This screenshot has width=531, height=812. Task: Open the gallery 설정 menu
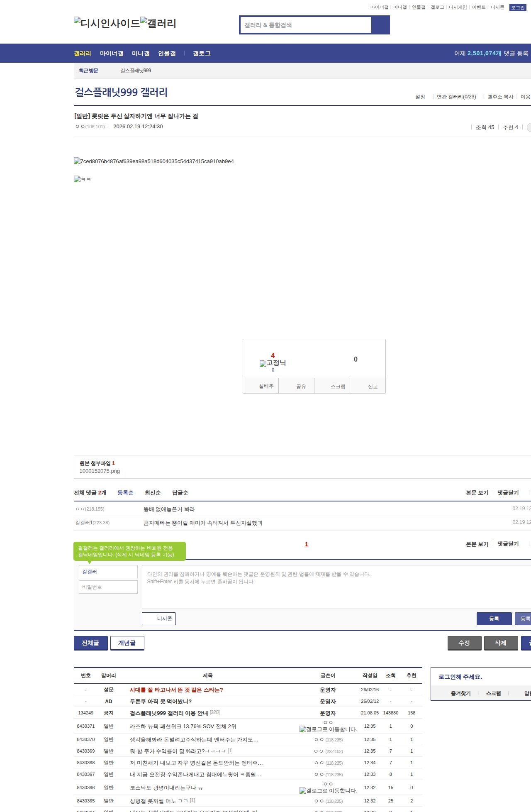pos(420,97)
